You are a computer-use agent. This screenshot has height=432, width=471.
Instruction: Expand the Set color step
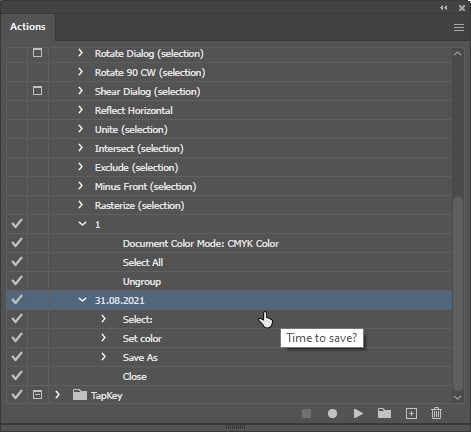point(103,338)
